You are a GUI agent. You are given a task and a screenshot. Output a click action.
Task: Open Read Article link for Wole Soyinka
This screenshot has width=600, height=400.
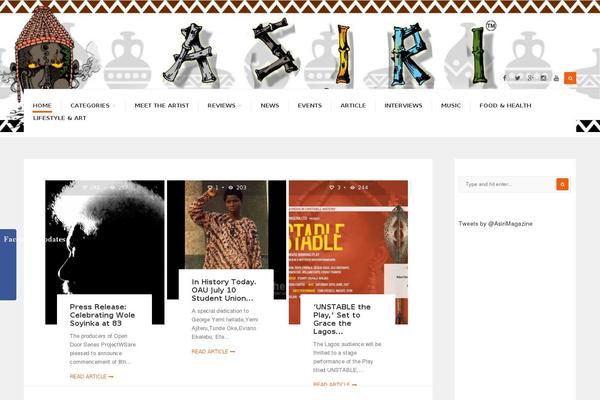(x=91, y=377)
